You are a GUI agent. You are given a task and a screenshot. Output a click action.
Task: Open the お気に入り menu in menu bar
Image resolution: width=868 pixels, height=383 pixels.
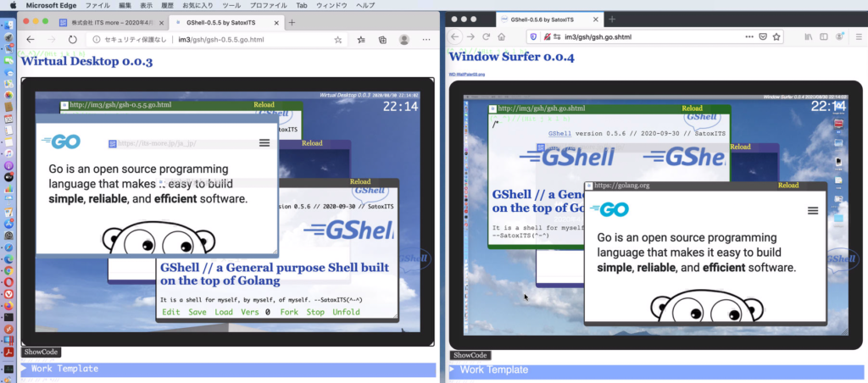click(x=198, y=5)
